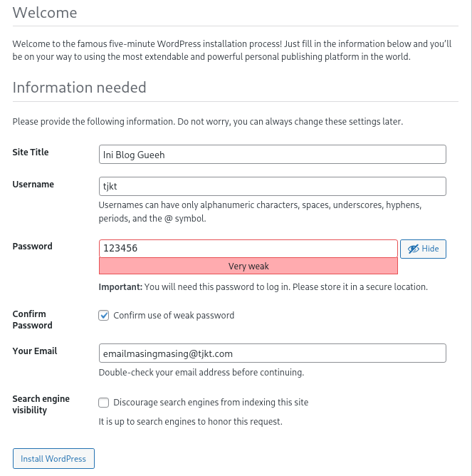Click into the Username field containing tjkt
The width and height of the screenshot is (472, 476).
point(272,186)
